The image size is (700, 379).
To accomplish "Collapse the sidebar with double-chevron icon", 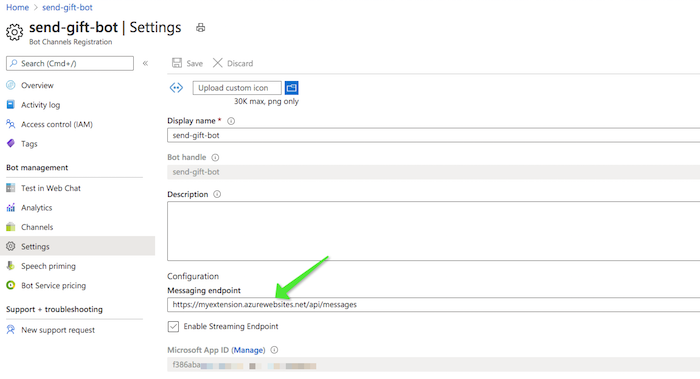I will coord(145,63).
